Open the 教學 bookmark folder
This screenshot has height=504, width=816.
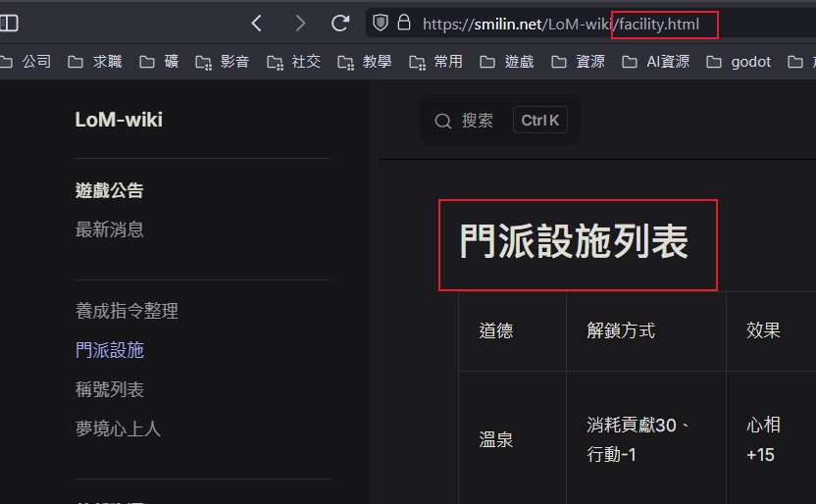click(x=365, y=62)
